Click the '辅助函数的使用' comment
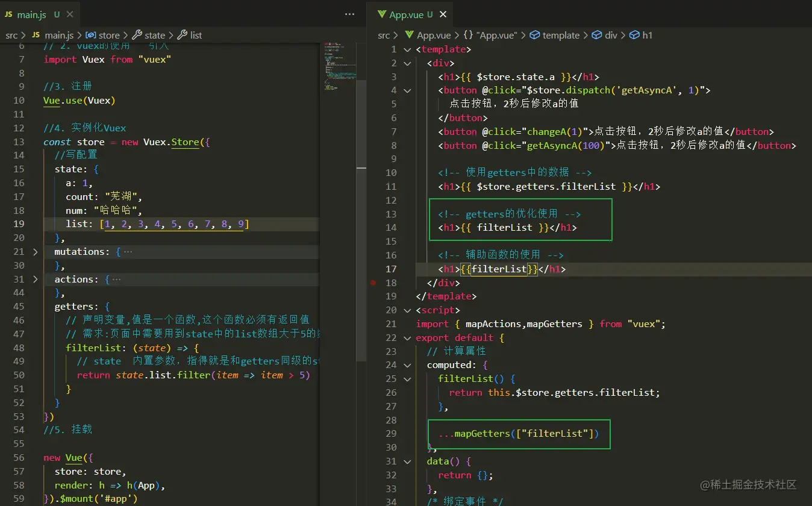The width and height of the screenshot is (812, 506). coord(501,255)
